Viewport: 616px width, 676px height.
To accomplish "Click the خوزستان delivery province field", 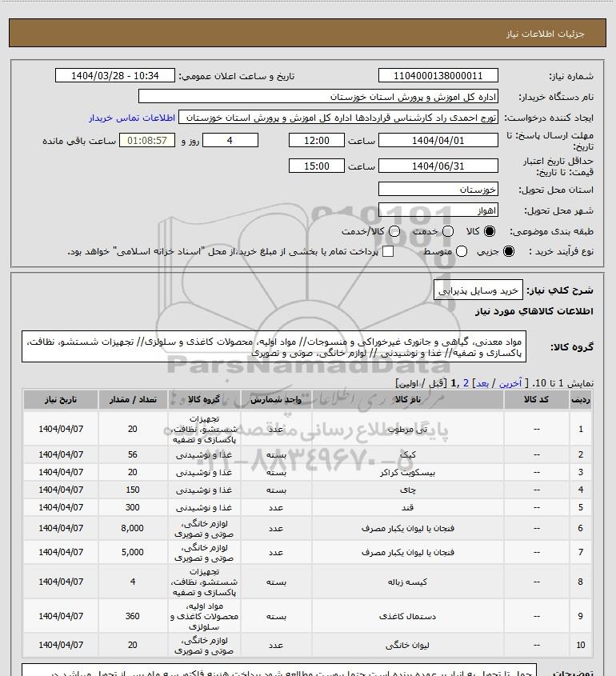I will click(438, 190).
